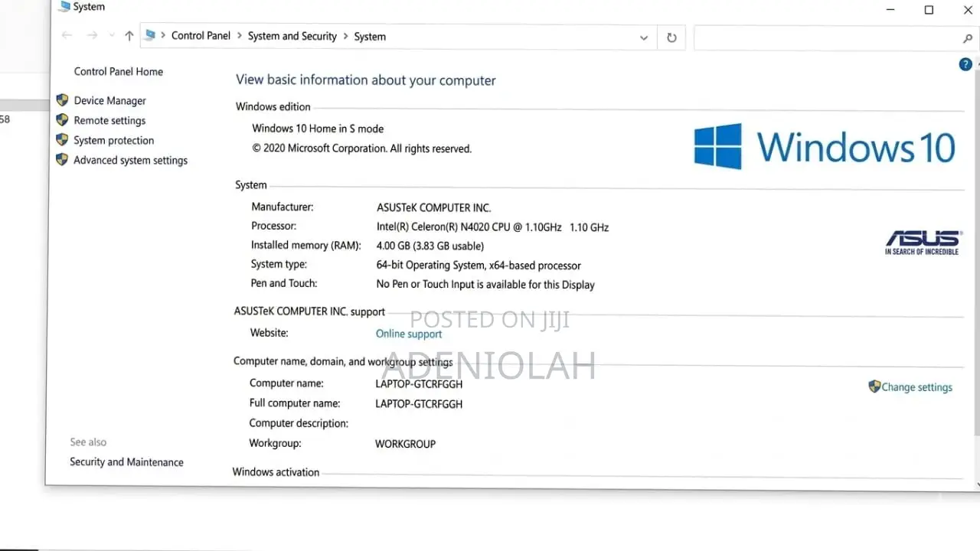Select the System and Security breadcrumb
Image resolution: width=980 pixels, height=551 pixels.
[x=292, y=36]
